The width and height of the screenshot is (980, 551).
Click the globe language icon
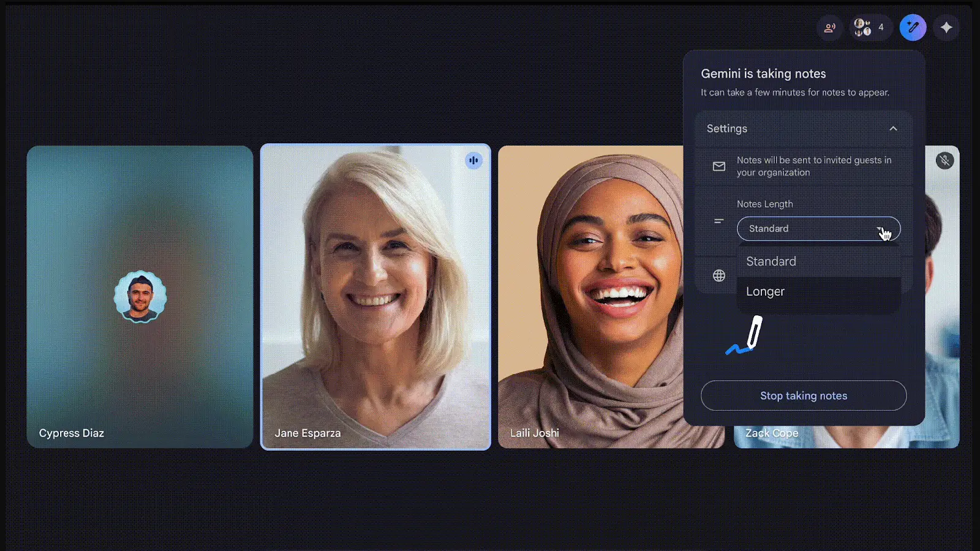(x=719, y=275)
